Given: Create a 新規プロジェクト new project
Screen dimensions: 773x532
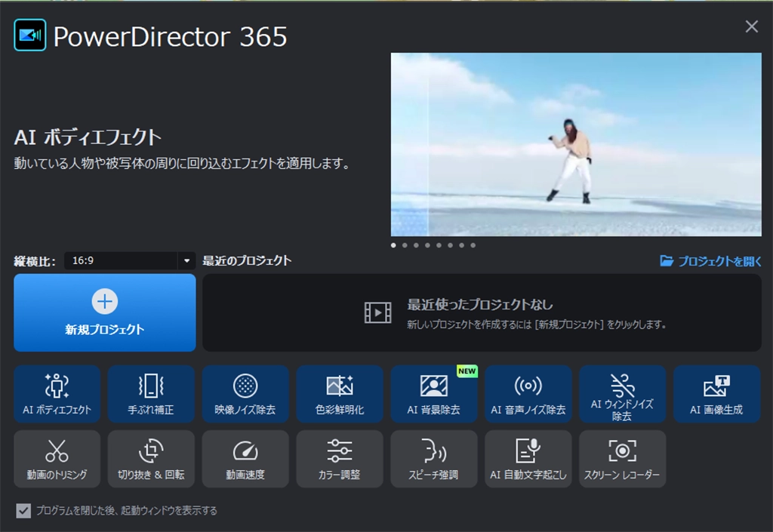Looking at the screenshot, I should pyautogui.click(x=104, y=313).
